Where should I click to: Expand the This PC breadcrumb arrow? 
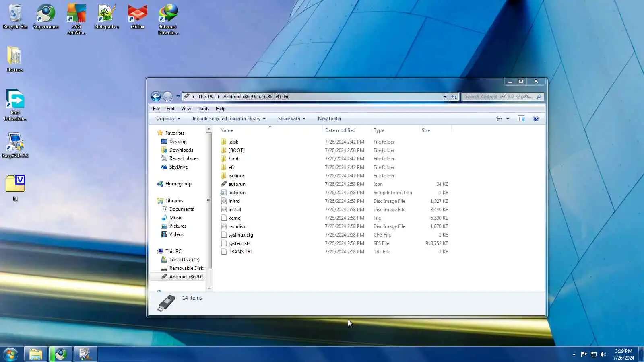click(219, 97)
